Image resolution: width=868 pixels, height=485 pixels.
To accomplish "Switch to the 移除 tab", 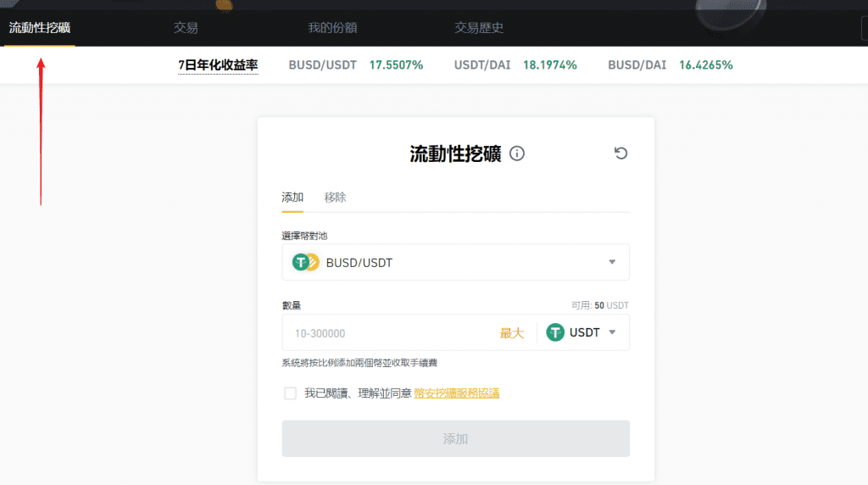I will tap(335, 198).
